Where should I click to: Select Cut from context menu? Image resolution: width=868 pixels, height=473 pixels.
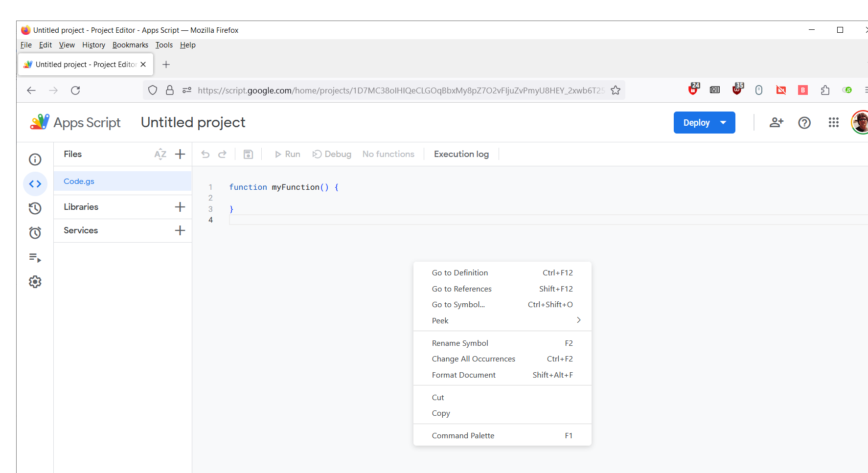pos(503,398)
